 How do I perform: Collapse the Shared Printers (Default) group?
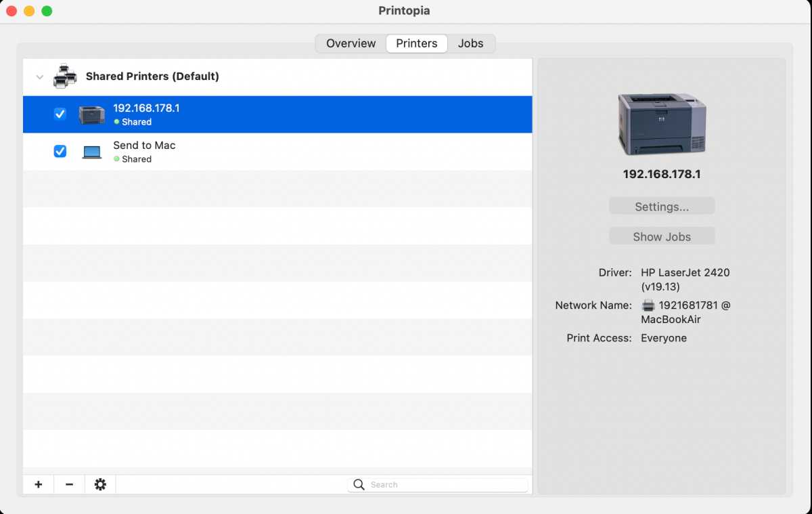(39, 77)
